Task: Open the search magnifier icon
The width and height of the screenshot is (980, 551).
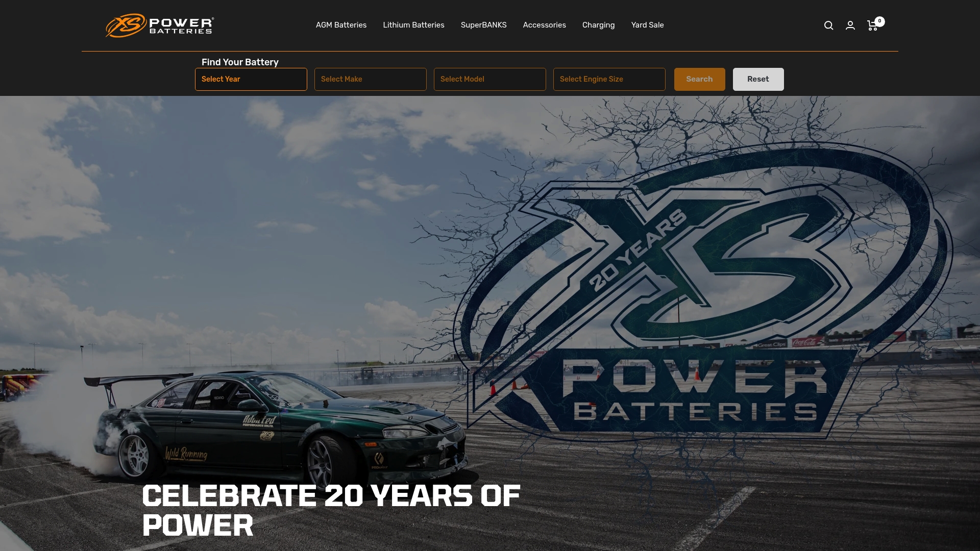Action: pos(828,26)
